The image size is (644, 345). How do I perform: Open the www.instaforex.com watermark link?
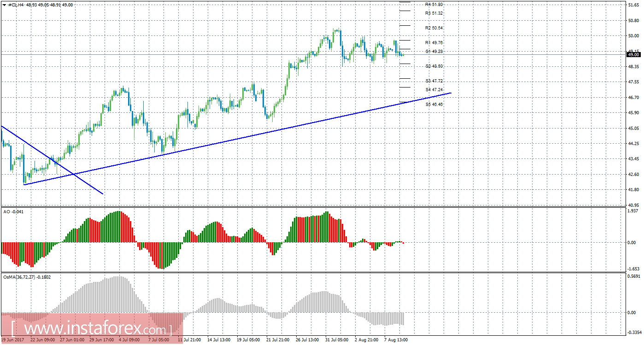click(91, 330)
